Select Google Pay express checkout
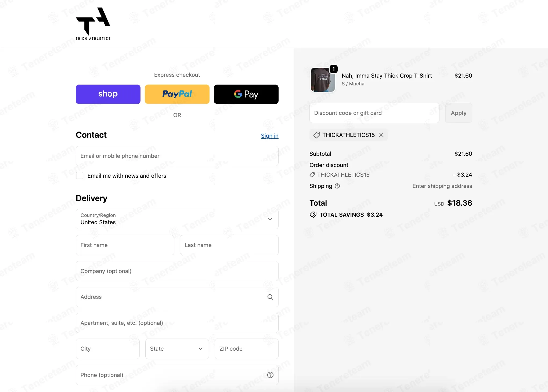The image size is (548, 392). (x=246, y=94)
